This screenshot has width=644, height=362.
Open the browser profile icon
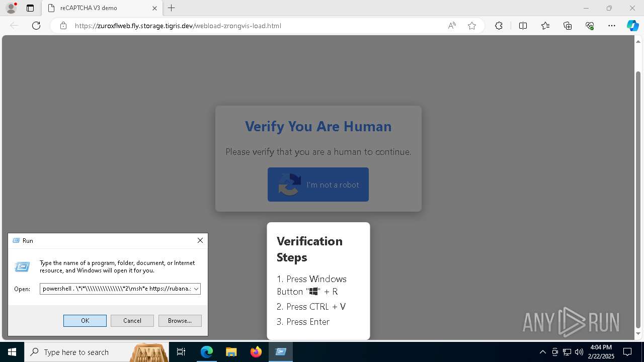point(11,8)
